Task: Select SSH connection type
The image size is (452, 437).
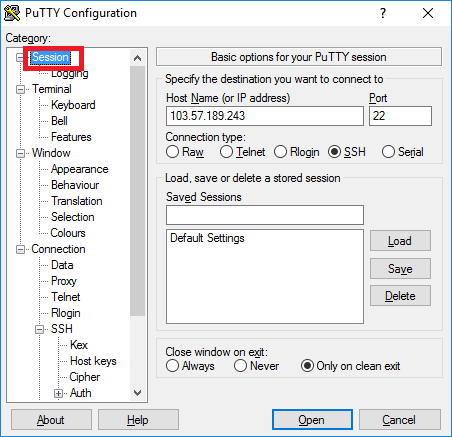Action: (x=334, y=152)
